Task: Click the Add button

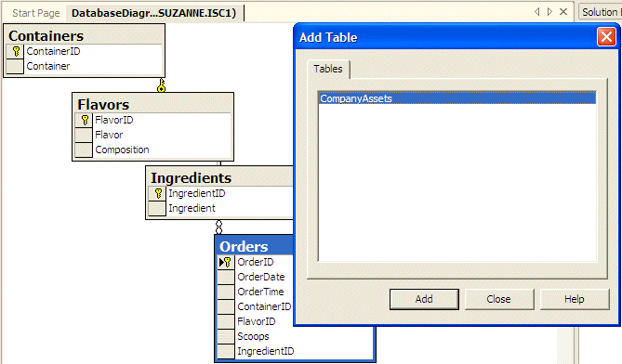Action: [424, 299]
